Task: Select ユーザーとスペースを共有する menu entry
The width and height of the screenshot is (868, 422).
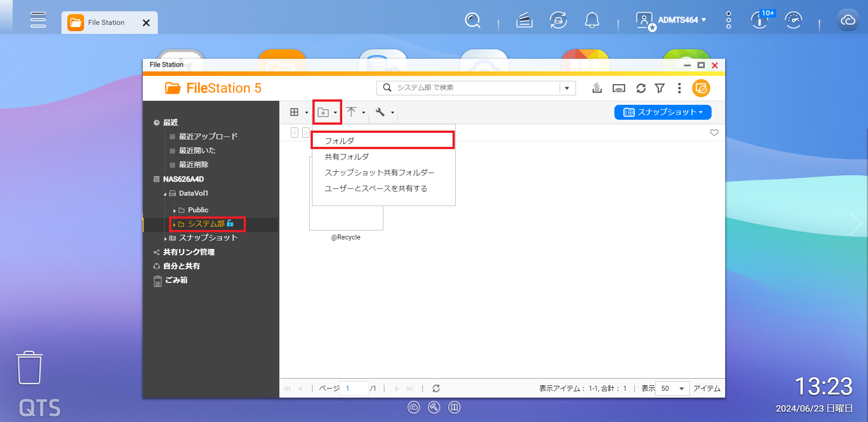Action: click(383, 188)
